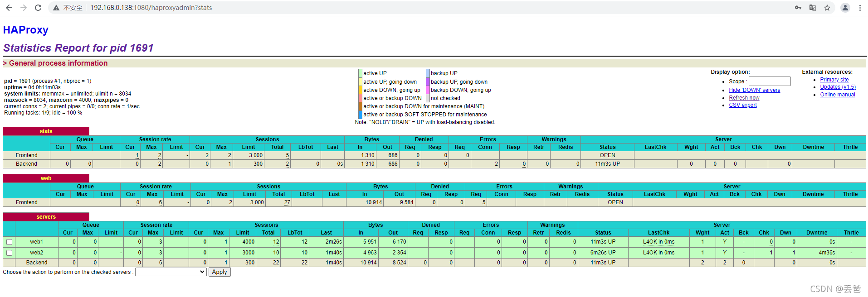
Task: Click web2 sessions total 10
Action: click(276, 253)
